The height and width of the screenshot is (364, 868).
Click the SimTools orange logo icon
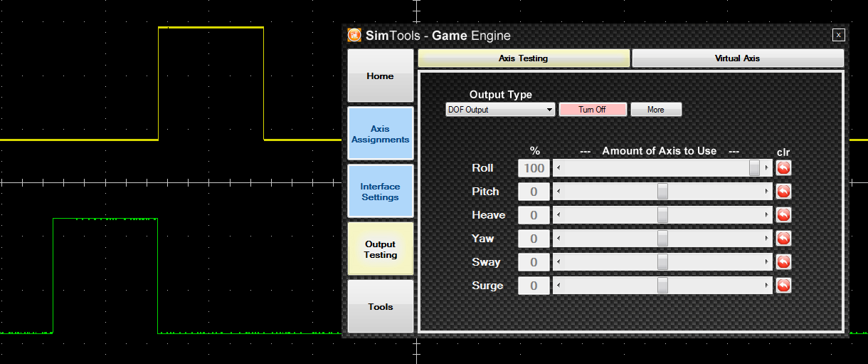click(354, 35)
